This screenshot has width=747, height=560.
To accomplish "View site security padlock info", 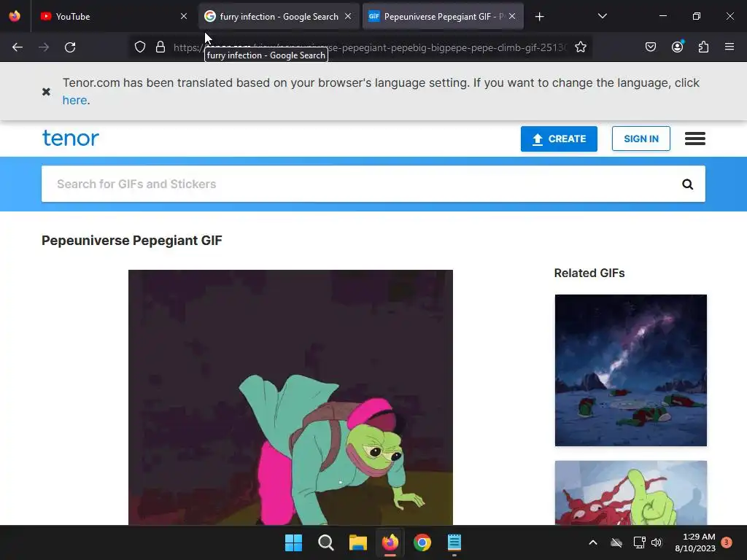I will pyautogui.click(x=160, y=47).
